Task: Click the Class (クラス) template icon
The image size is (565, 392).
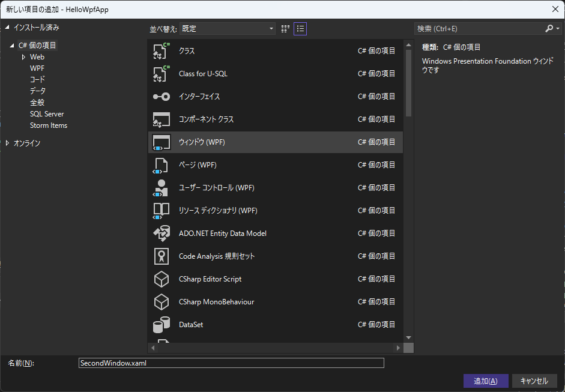Action: click(162, 51)
